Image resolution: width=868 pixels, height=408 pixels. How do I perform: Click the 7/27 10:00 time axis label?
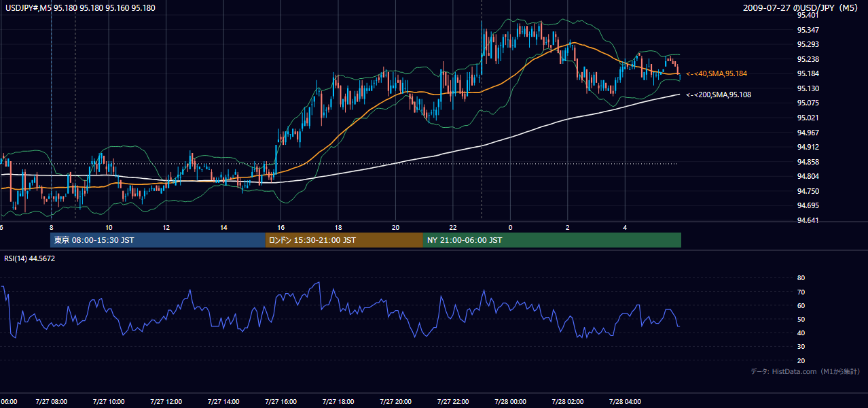pos(109,402)
